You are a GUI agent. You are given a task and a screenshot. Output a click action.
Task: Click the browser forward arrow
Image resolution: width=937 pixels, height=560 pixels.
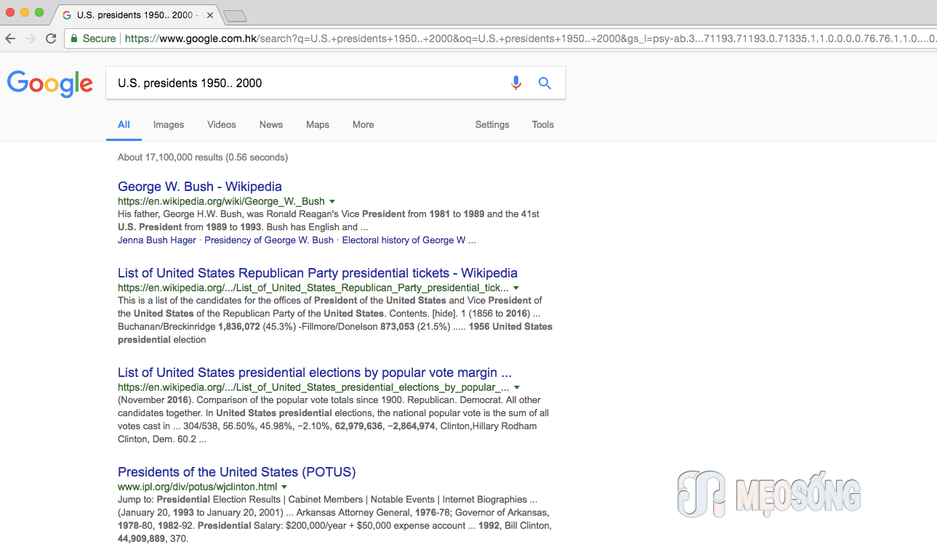31,38
